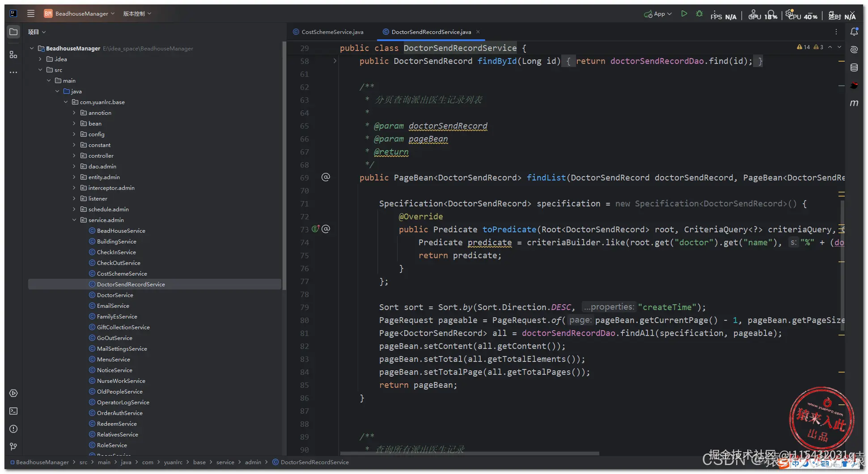Image resolution: width=868 pixels, height=474 pixels.
Task: Open the Terminal tool window
Action: pos(13,411)
